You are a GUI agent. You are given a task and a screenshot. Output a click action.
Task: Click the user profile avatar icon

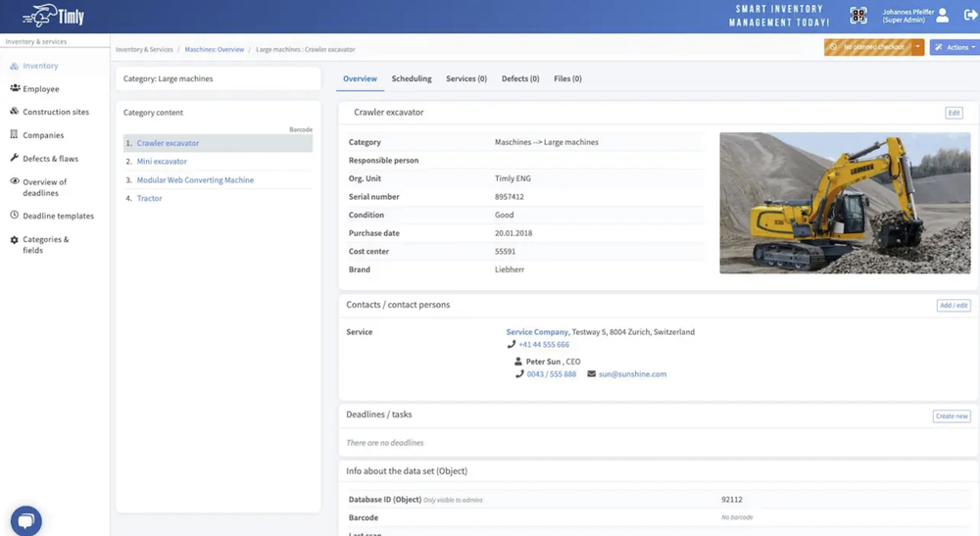(x=943, y=15)
